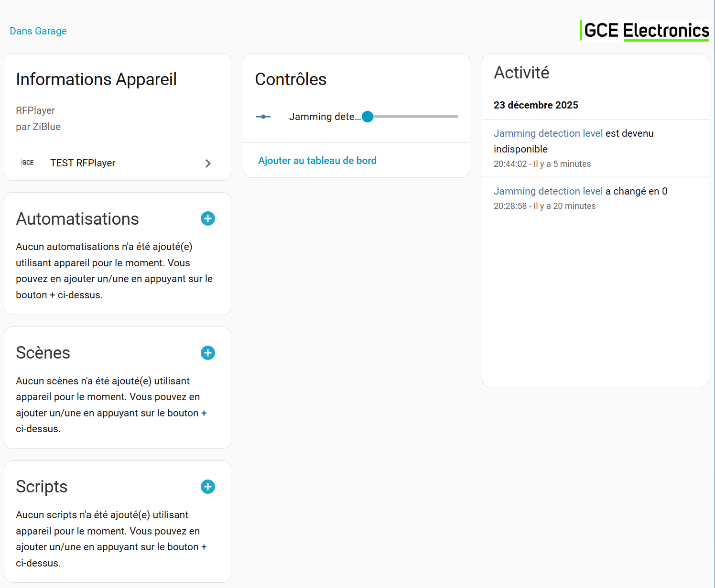Viewport: 715px width, 588px height.
Task: Click the Activité panel heading
Action: click(521, 73)
